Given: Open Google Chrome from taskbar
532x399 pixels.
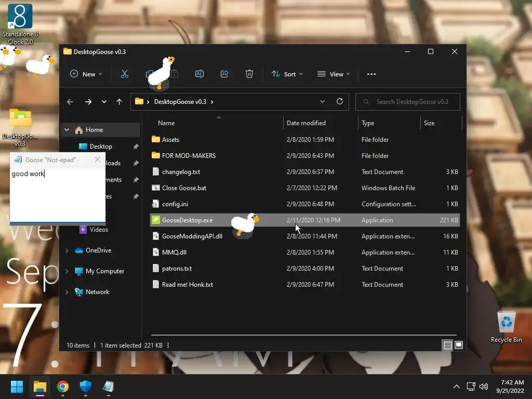Looking at the screenshot, I should pos(63,387).
